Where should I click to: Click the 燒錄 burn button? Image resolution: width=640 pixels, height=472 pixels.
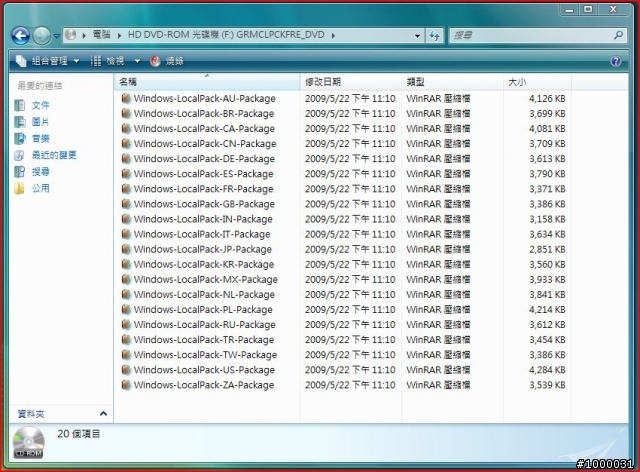point(167,61)
